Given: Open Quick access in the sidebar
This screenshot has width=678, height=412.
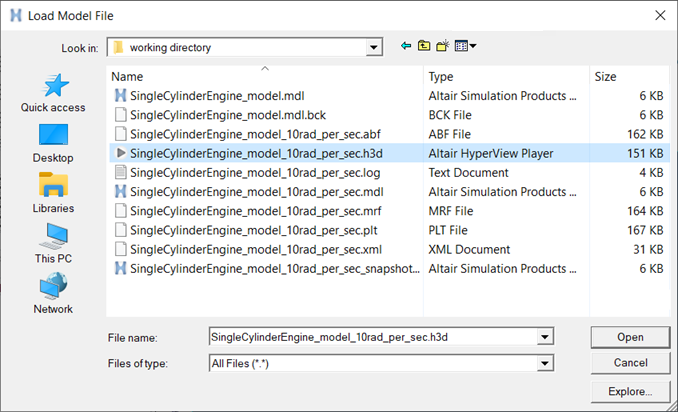Looking at the screenshot, I should [x=53, y=93].
